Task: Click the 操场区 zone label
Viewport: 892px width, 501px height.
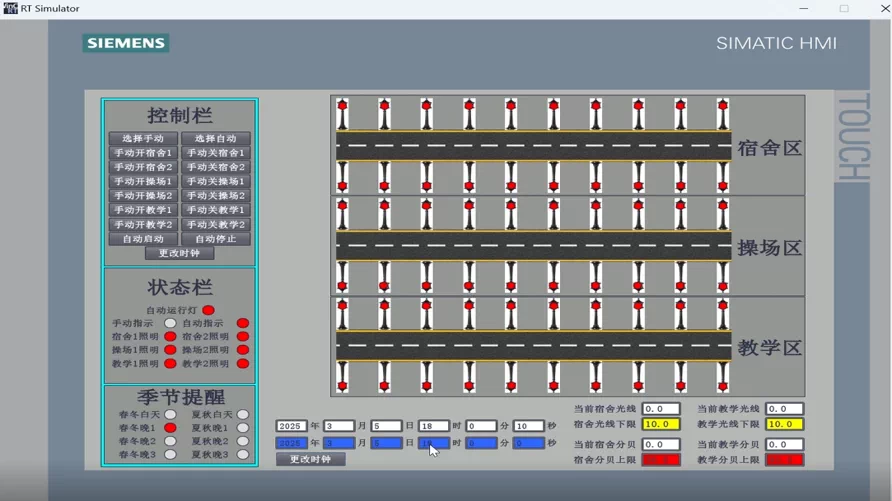Action: click(769, 248)
